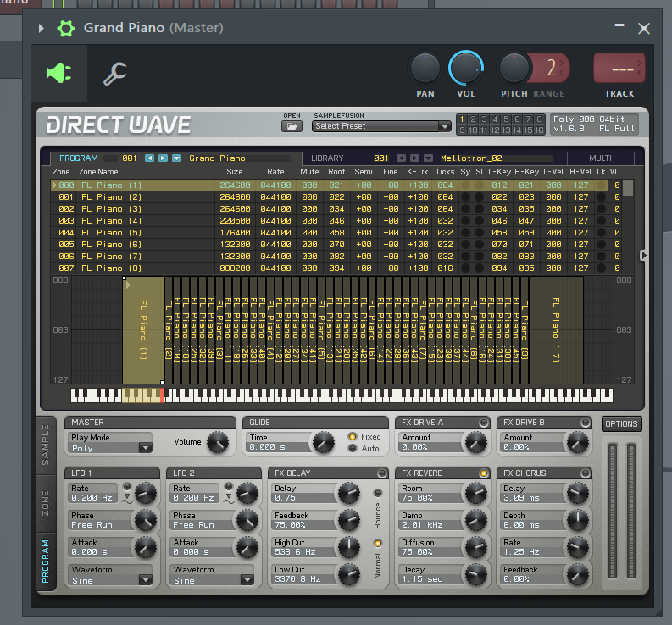Click next library arrow beside Mellotron_02

414,158
